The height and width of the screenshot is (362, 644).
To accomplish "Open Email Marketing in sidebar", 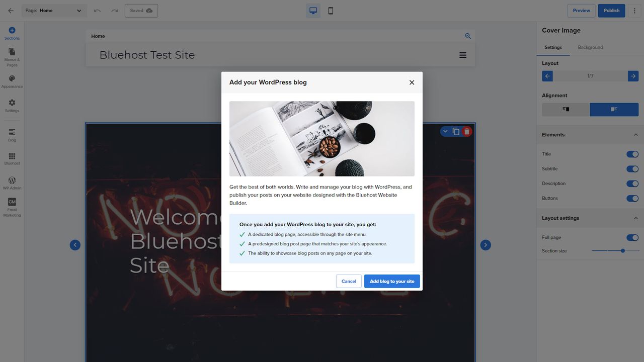I will [12, 208].
